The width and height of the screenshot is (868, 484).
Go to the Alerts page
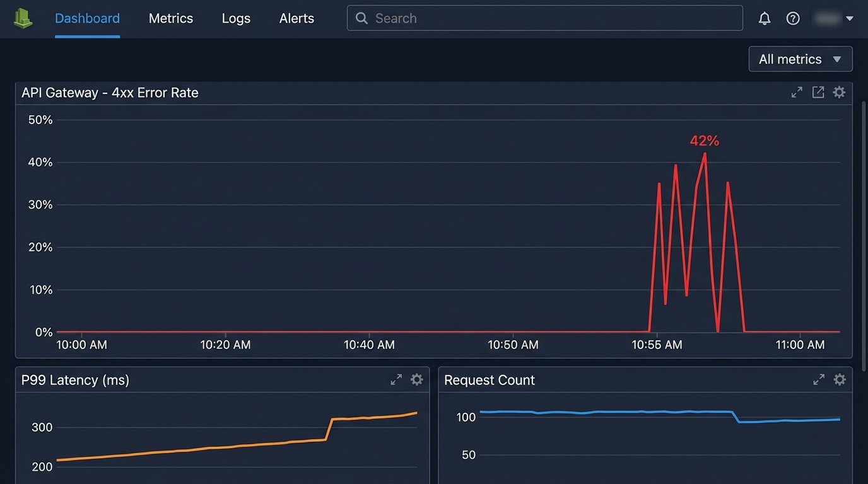296,18
